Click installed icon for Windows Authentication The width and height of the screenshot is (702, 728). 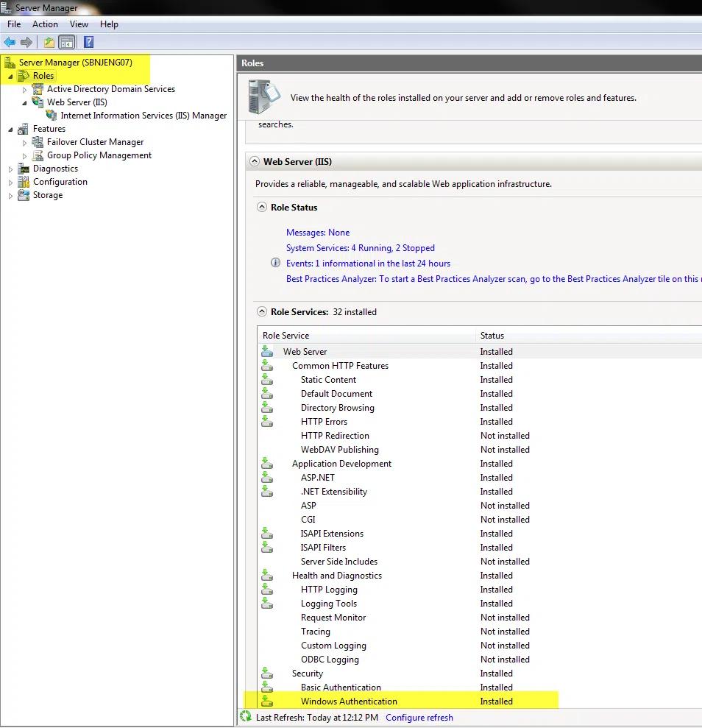click(x=267, y=701)
